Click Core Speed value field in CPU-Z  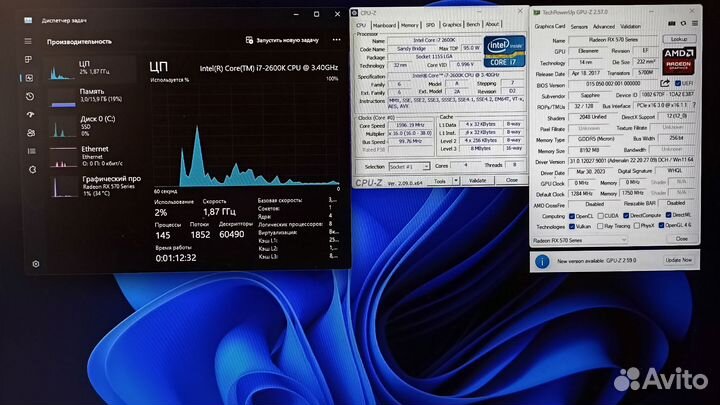[410, 125]
